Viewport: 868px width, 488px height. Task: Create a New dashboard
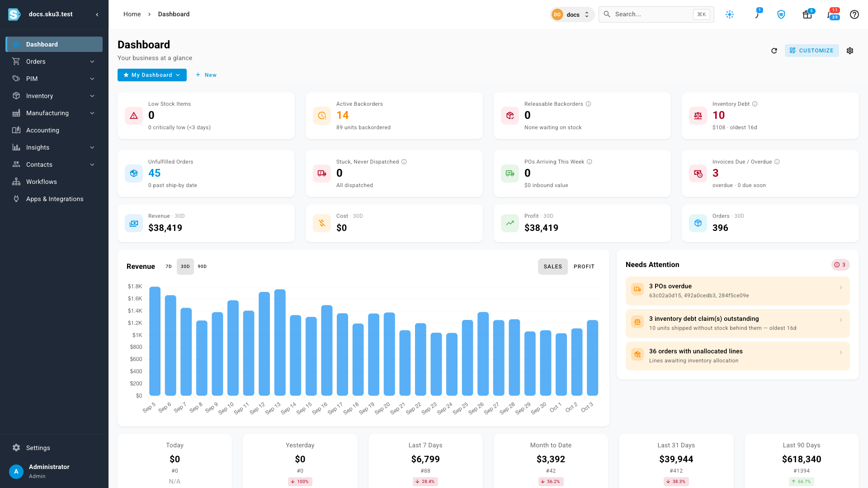(x=206, y=75)
